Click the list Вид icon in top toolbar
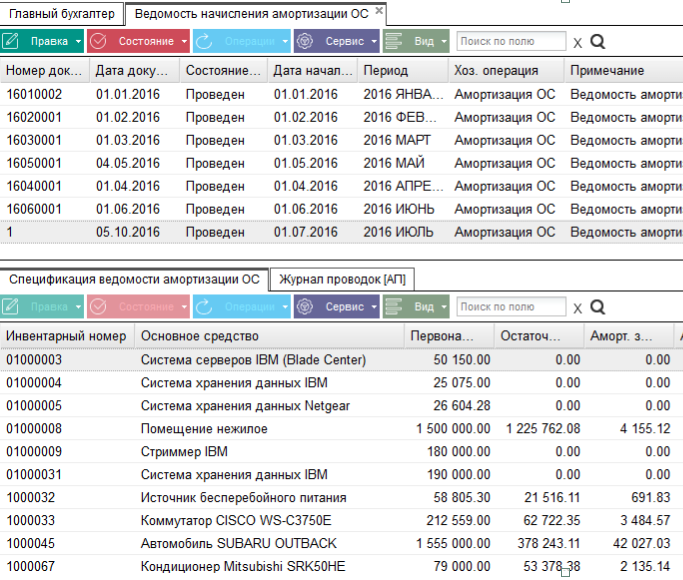Screen dimensions: 683x580 pyautogui.click(x=394, y=41)
